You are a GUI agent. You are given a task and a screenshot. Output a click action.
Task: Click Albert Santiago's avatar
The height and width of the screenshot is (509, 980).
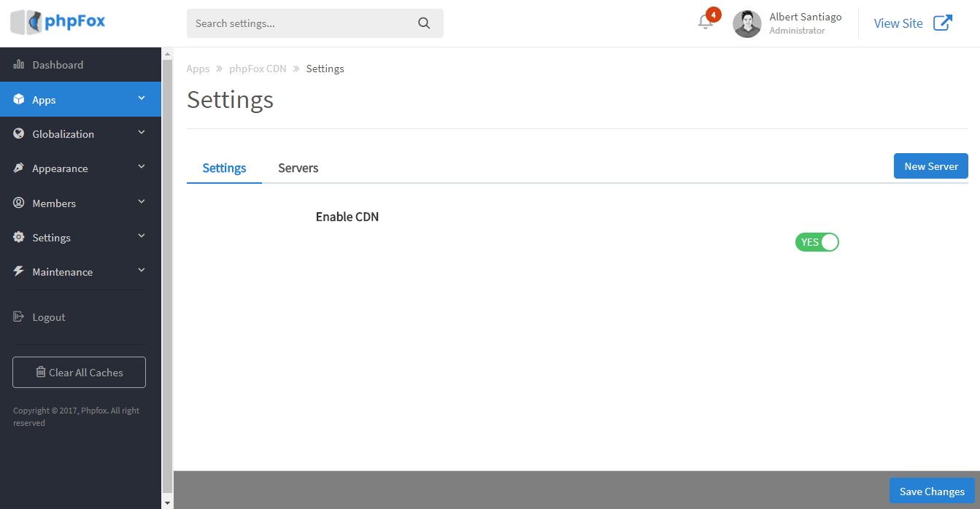747,23
